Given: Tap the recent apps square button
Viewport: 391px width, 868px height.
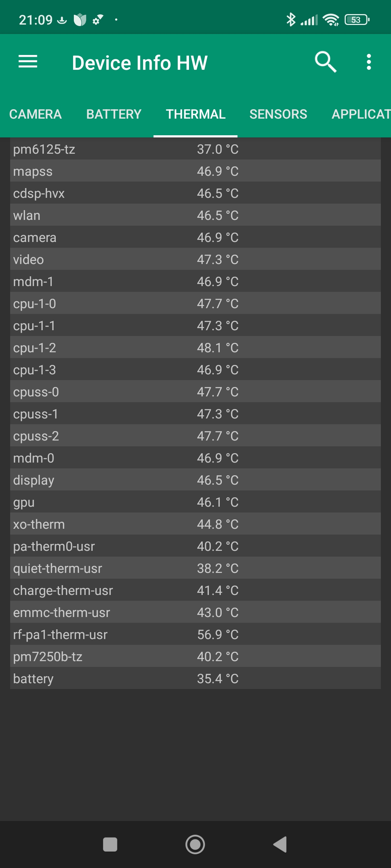Looking at the screenshot, I should tap(110, 845).
